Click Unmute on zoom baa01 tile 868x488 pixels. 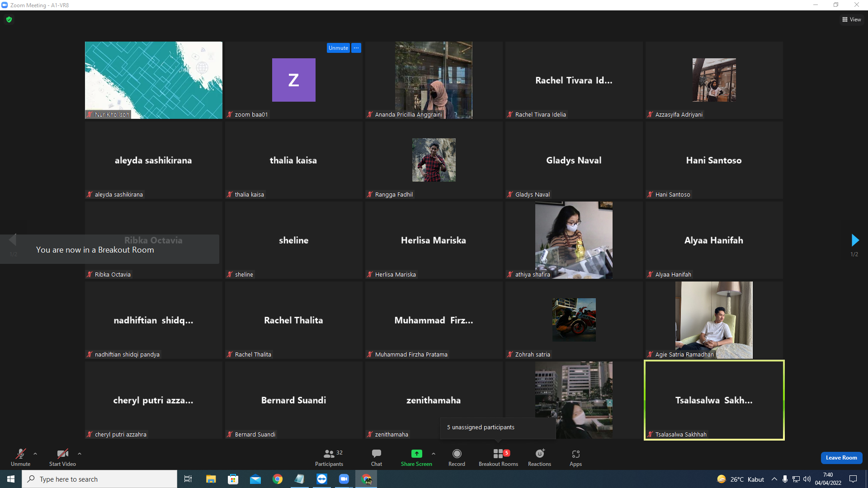(x=338, y=48)
